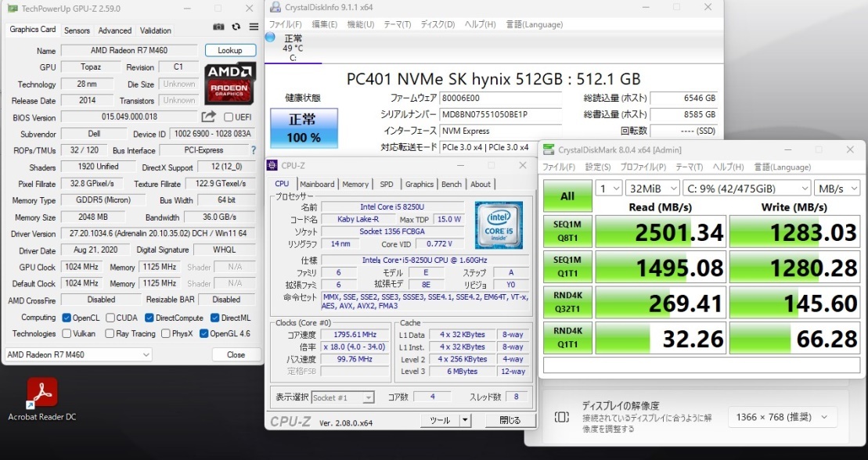Click the core speed value 1795.61 MHz
Viewport: 868px width, 460px height.
(355, 334)
